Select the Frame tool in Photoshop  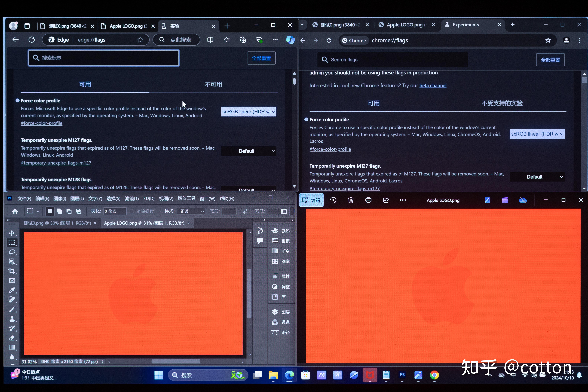coord(12,281)
